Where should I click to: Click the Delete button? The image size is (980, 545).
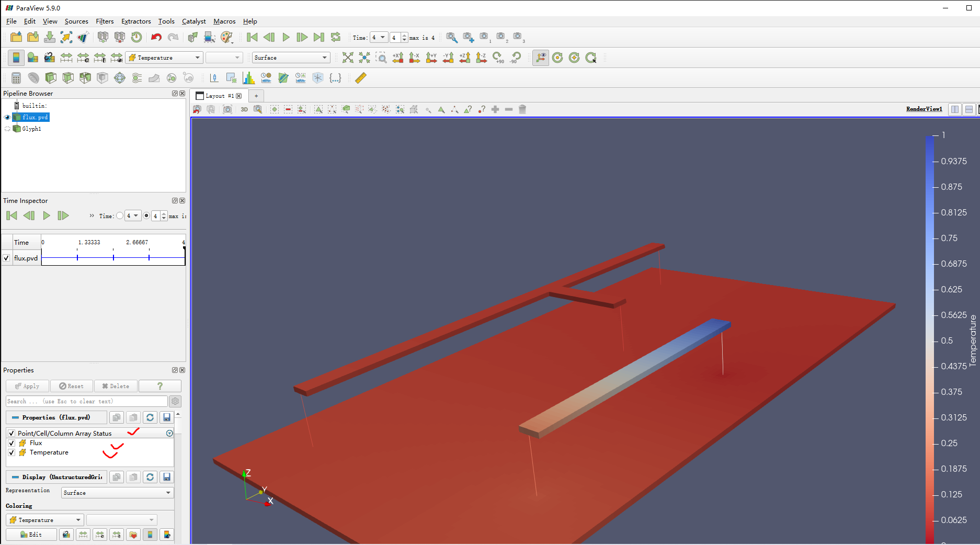click(x=116, y=386)
